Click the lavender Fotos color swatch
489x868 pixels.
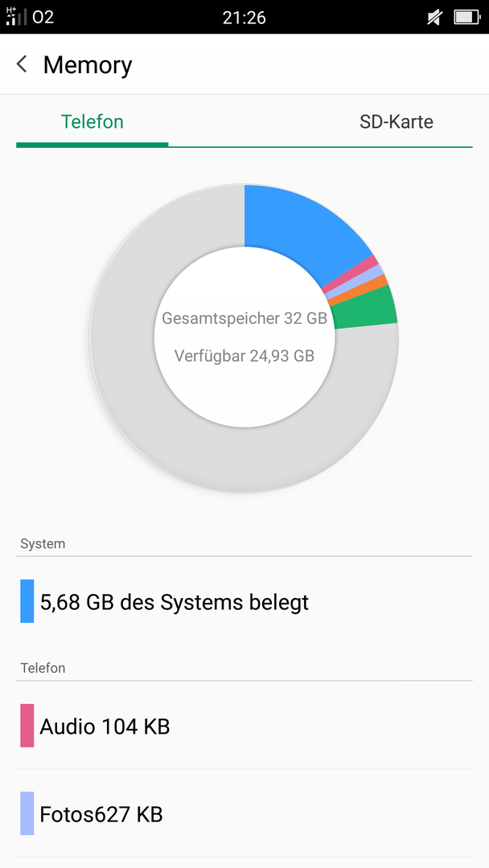coord(27,813)
